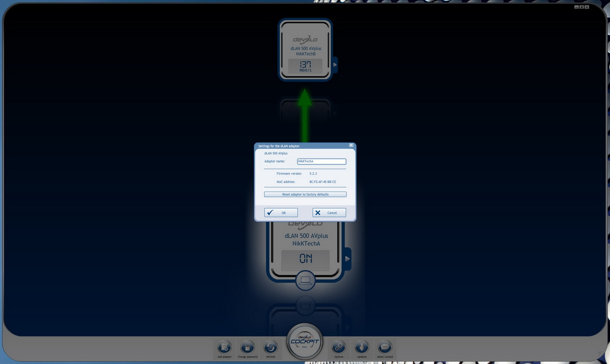Image resolution: width=610 pixels, height=364 pixels.
Task: Close the Settings for the dLAN adapter dialog
Action: (351, 145)
